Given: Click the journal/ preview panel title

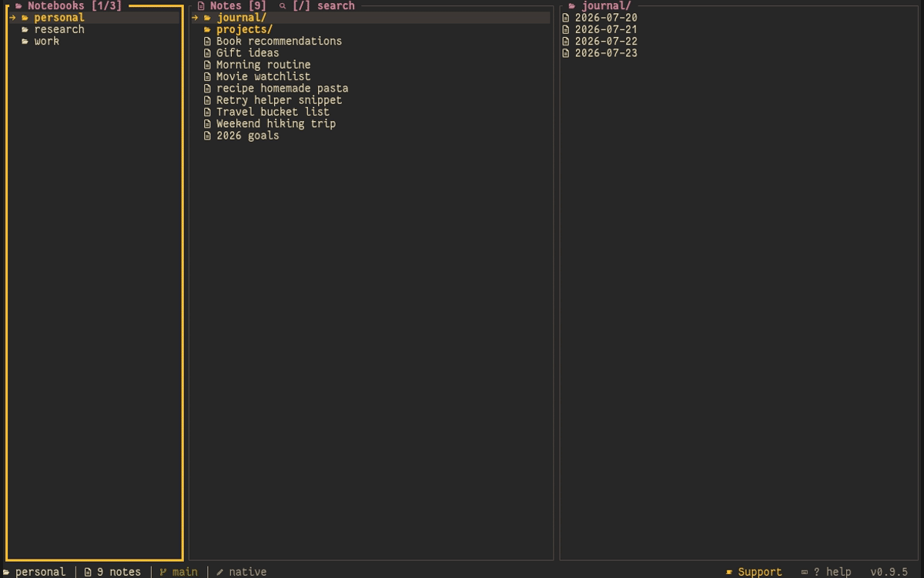Looking at the screenshot, I should tap(606, 5).
